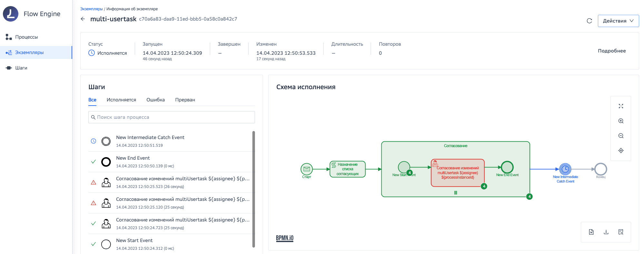The image size is (644, 254).
Task: Zoom in on the diagram
Action: pyautogui.click(x=621, y=121)
